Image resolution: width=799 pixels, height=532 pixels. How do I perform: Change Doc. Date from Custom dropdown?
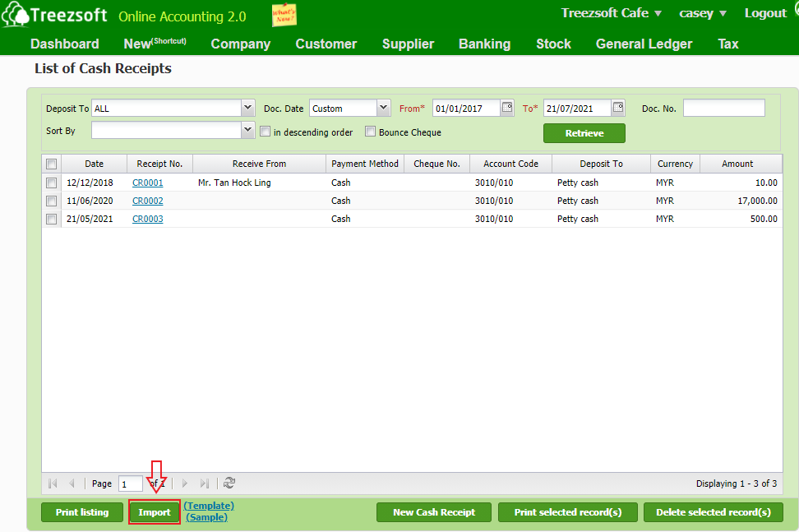(x=383, y=107)
